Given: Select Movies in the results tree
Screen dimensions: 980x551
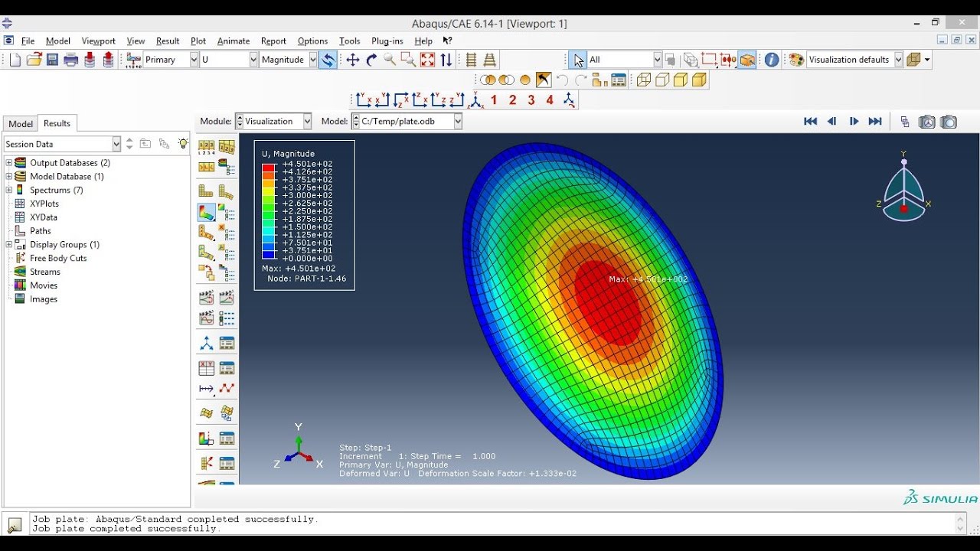Looking at the screenshot, I should click(x=44, y=285).
